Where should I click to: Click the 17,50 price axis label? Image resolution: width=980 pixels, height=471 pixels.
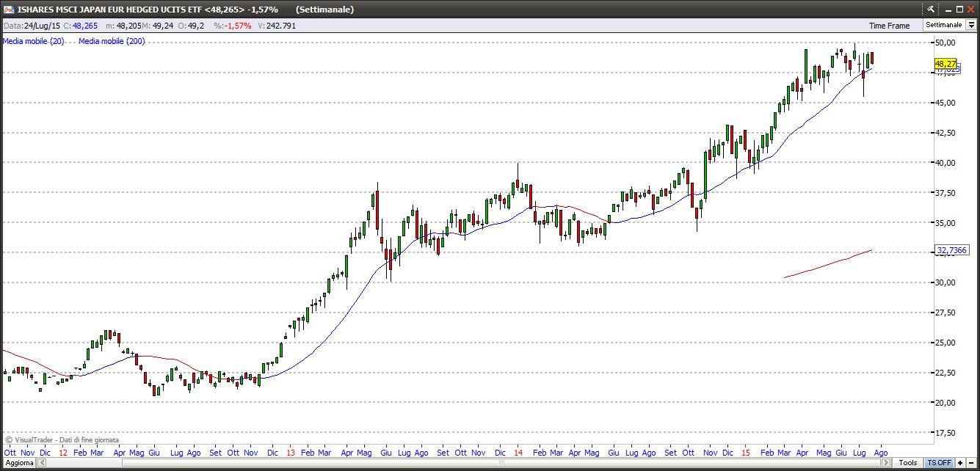tap(945, 433)
